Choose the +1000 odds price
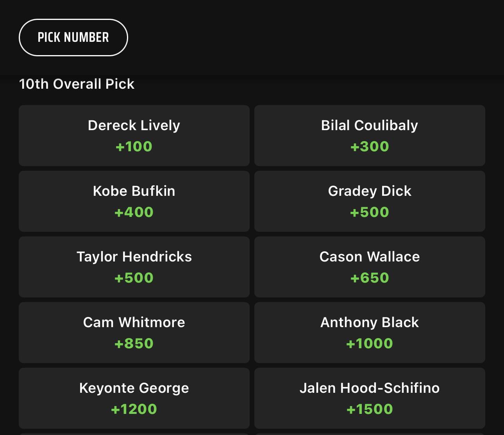Viewport: 504px width, 435px height. click(x=370, y=344)
